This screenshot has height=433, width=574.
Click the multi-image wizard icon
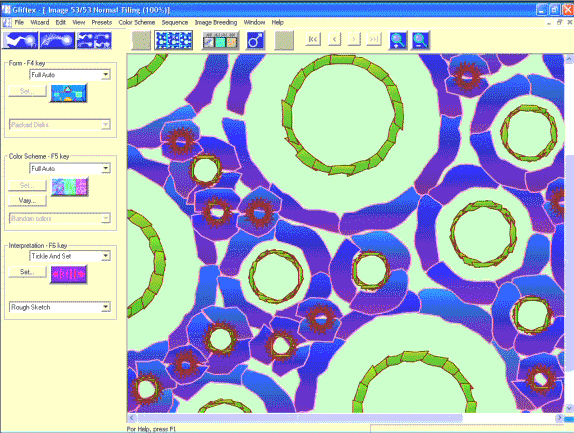[94, 41]
